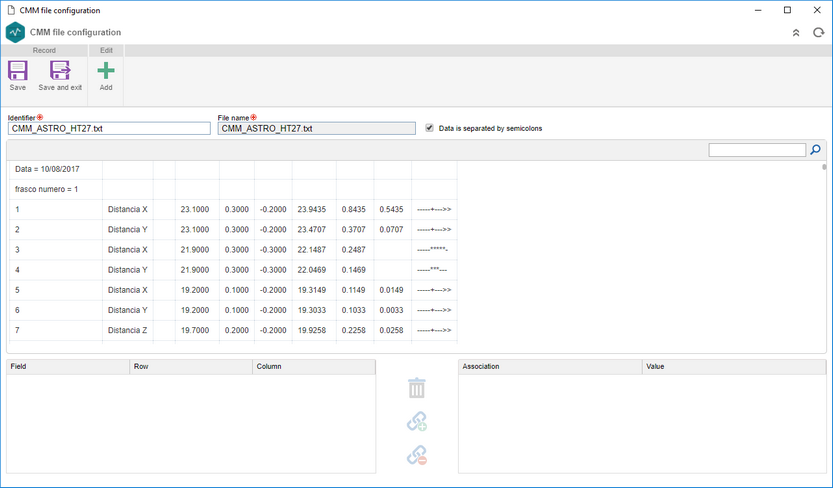
Task: Click the value 0.0033
Action: [x=392, y=310]
